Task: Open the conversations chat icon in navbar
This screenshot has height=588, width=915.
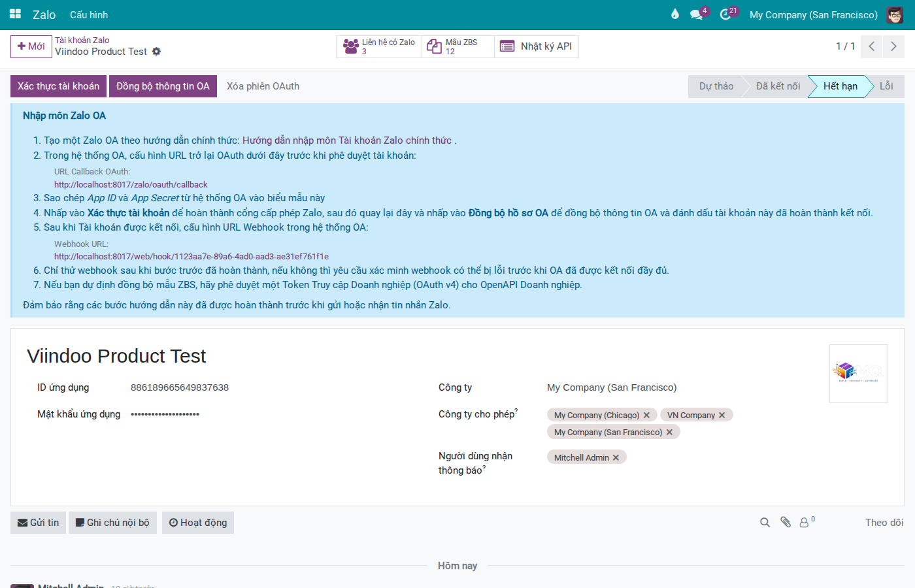Action: pyautogui.click(x=697, y=14)
